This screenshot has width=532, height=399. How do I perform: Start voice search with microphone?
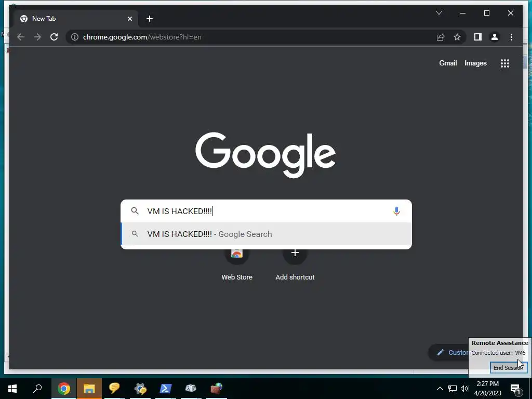coord(396,211)
